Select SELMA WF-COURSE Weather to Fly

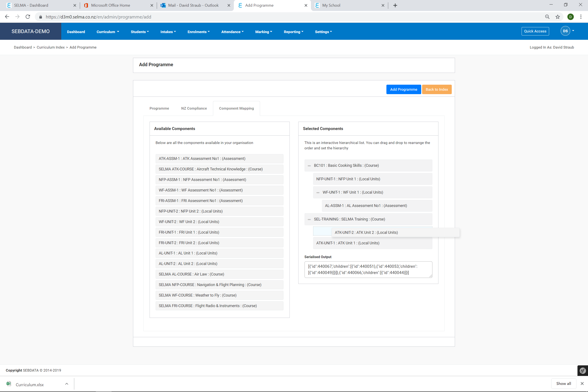(219, 295)
